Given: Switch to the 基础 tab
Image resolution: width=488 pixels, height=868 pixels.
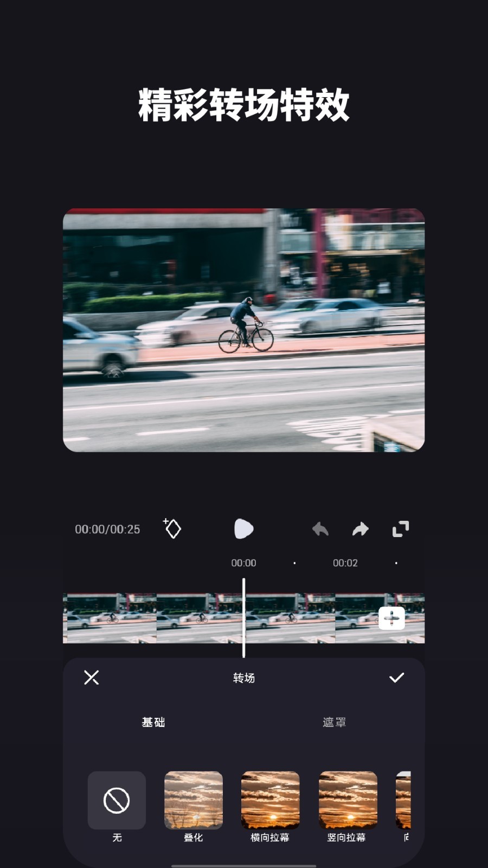Looking at the screenshot, I should (x=153, y=722).
